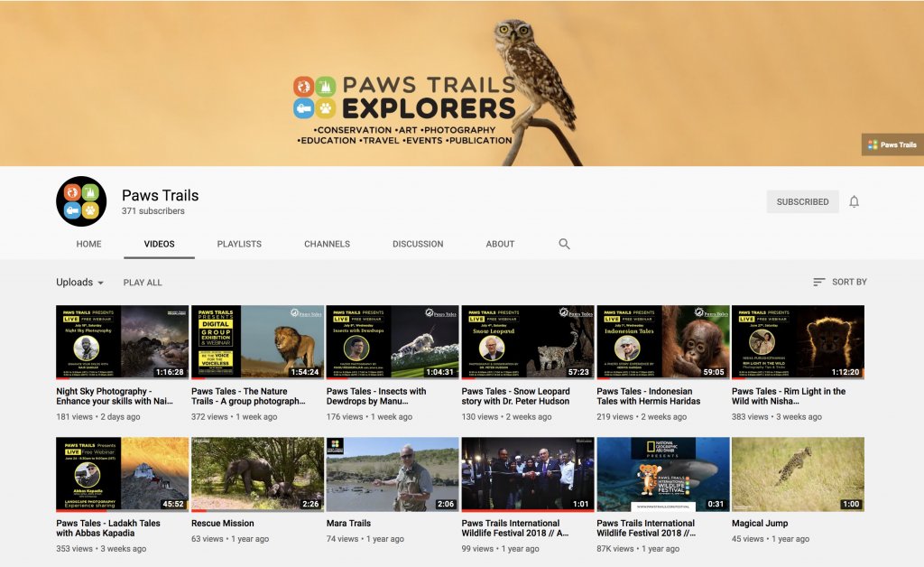This screenshot has height=567, width=924.
Task: Click the 181 views 2 days ago text
Action: 97,417
